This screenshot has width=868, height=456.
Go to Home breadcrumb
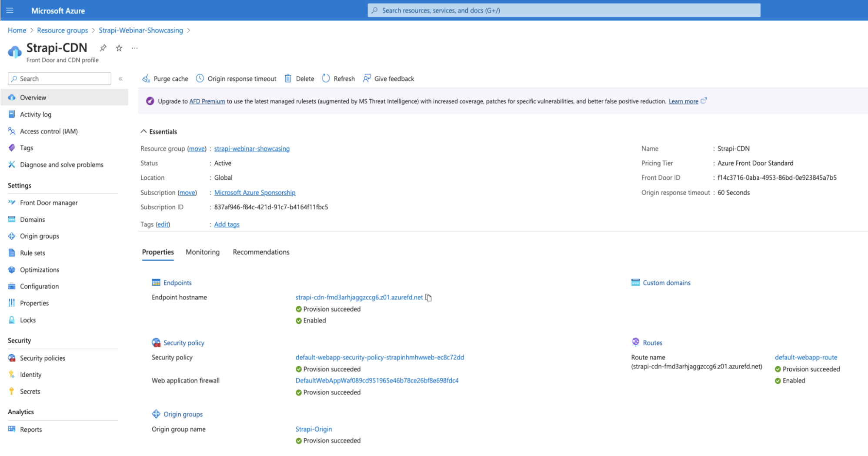point(17,30)
